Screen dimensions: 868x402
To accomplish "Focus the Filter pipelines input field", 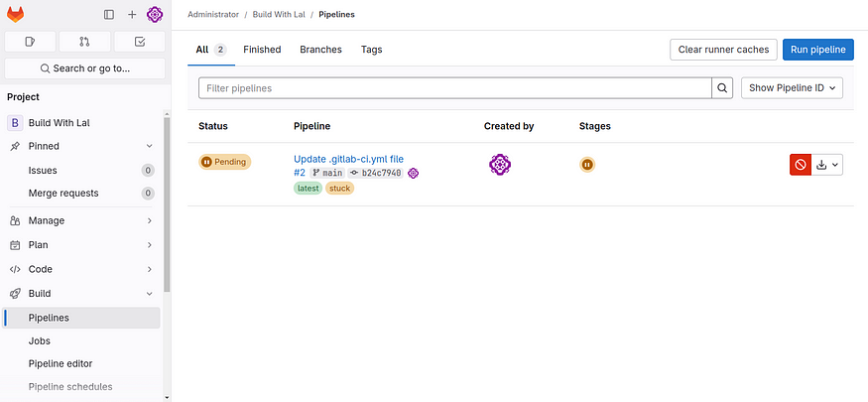I will (455, 88).
